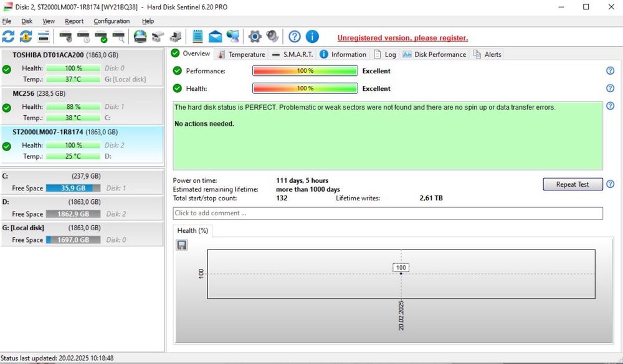Switch to the Disk Performance tab
This screenshot has width=623, height=364.
click(434, 54)
